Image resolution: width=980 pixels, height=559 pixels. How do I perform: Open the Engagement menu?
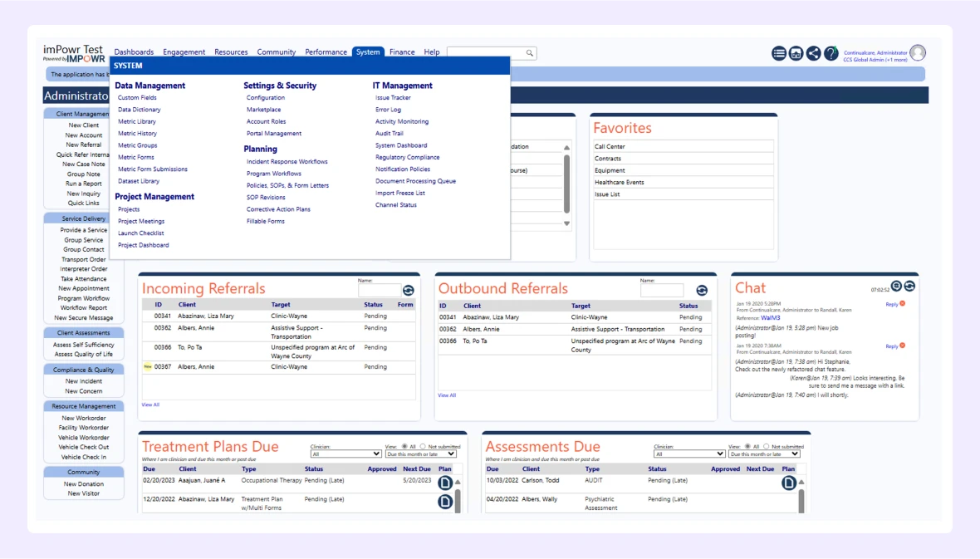click(x=184, y=52)
